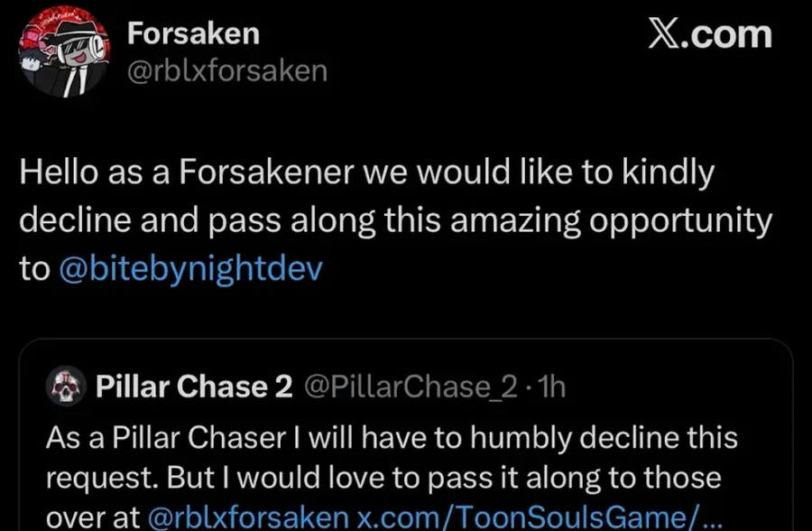Click the word 'opportunity' in the main post
The image size is (812, 531).
[x=680, y=222]
